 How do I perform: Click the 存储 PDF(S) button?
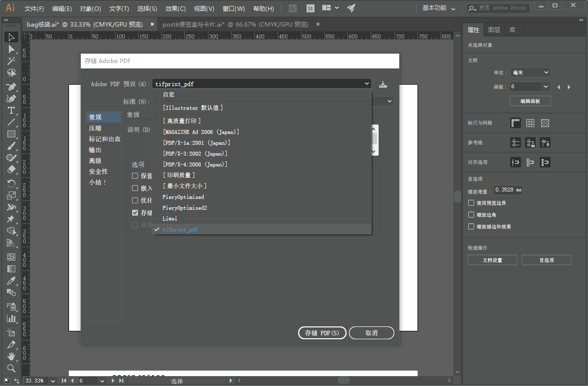(322, 333)
